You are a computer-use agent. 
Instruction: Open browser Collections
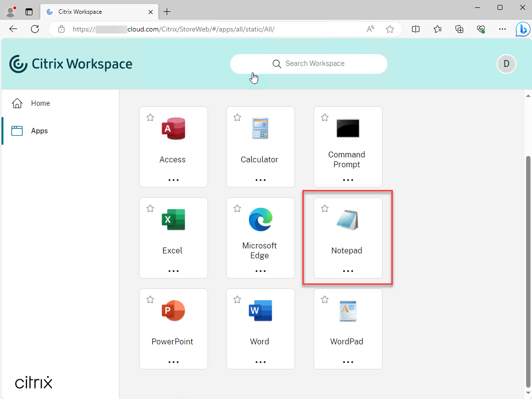tap(459, 29)
